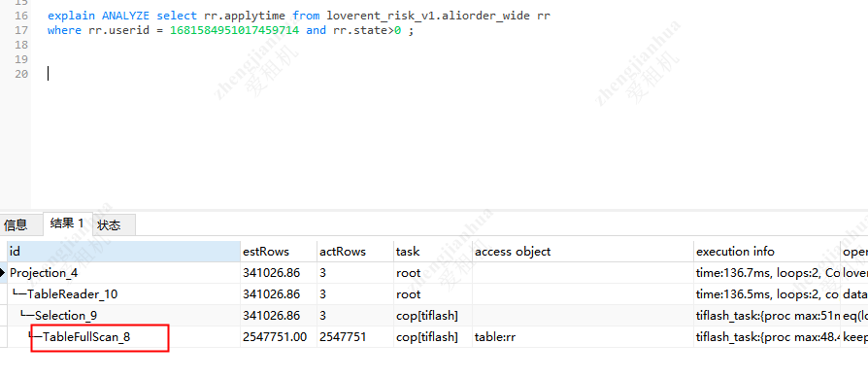Click the task column header
The height and width of the screenshot is (378, 868).
[432, 252]
